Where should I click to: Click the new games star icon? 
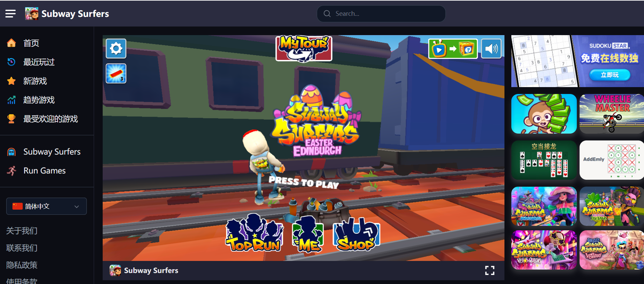(11, 81)
